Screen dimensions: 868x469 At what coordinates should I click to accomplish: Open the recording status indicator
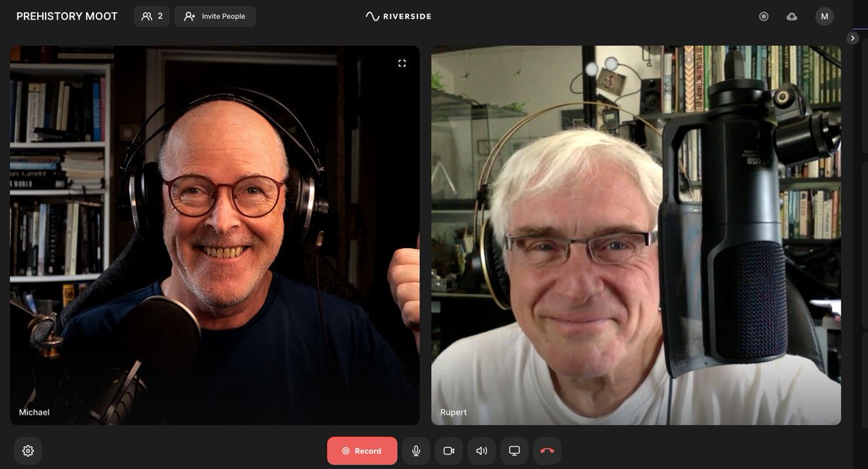764,16
